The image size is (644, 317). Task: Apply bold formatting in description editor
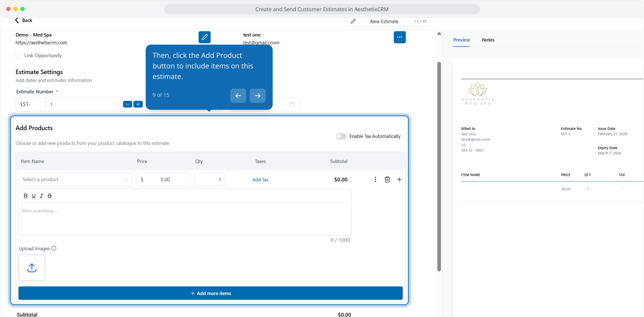26,196
